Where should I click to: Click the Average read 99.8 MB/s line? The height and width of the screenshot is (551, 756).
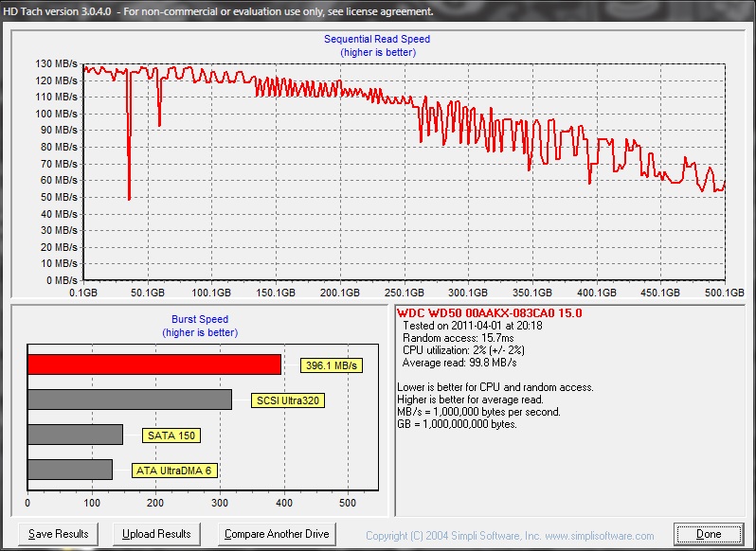[459, 363]
